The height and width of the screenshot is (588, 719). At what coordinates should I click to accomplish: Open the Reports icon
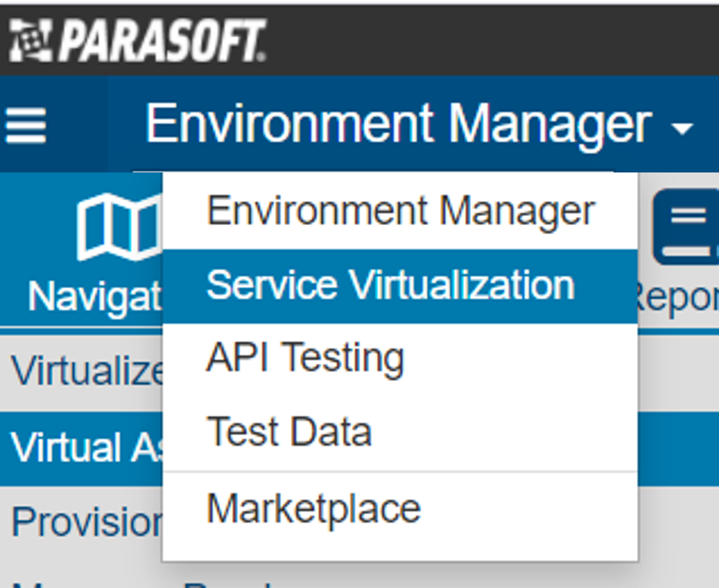point(686,227)
